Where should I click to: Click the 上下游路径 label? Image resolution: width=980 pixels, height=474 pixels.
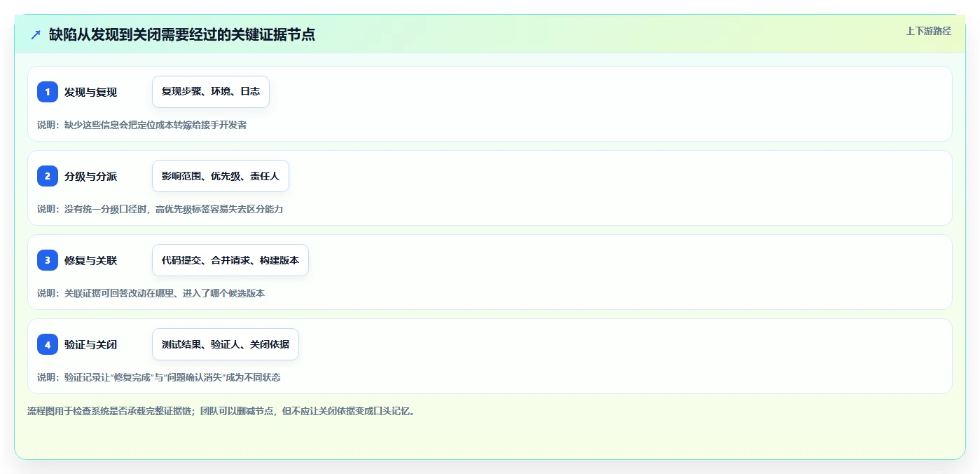pyautogui.click(x=928, y=31)
